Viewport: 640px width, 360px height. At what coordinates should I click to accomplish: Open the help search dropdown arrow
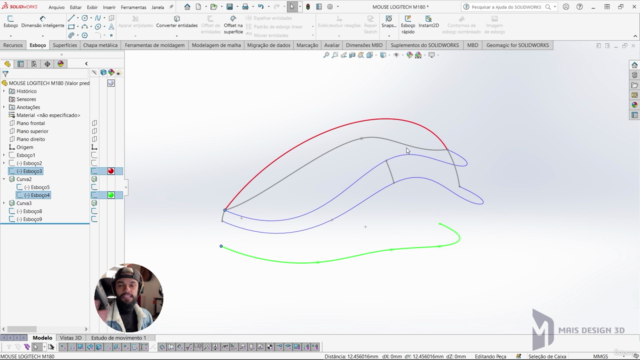click(555, 7)
